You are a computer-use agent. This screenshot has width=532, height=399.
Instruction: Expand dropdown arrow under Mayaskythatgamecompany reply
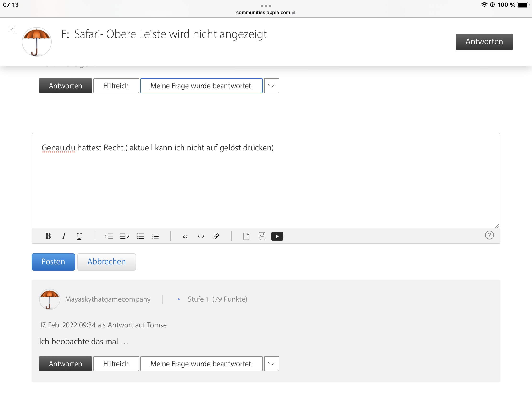click(x=272, y=363)
